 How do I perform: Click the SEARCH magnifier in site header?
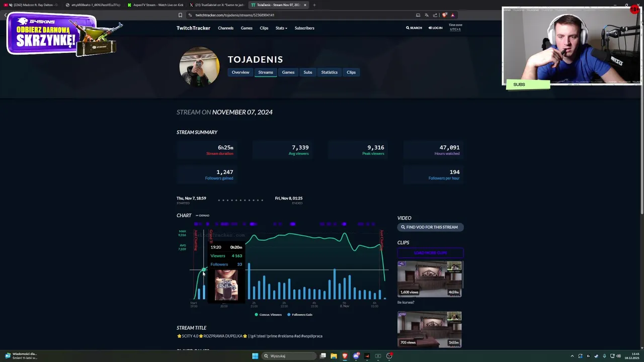pos(414,28)
